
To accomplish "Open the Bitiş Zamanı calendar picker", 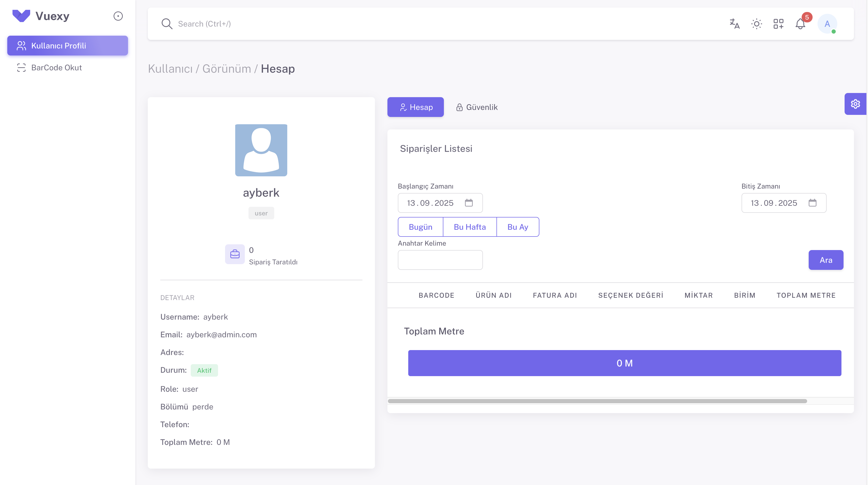I will 812,203.
